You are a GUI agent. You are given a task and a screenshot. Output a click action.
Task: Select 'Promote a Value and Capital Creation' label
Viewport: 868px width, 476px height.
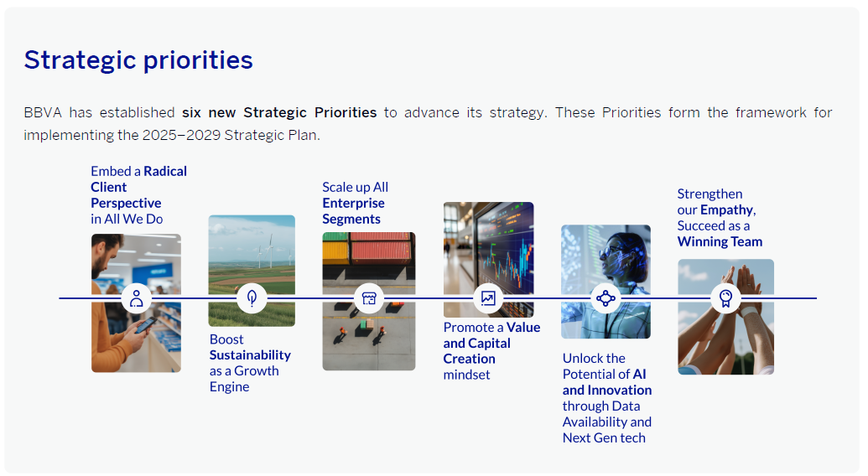click(x=491, y=350)
